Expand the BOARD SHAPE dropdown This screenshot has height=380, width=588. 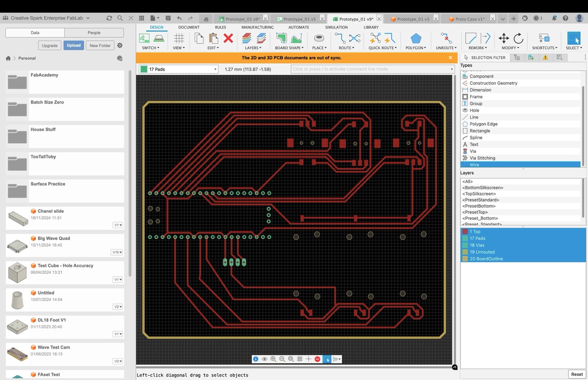click(x=289, y=48)
